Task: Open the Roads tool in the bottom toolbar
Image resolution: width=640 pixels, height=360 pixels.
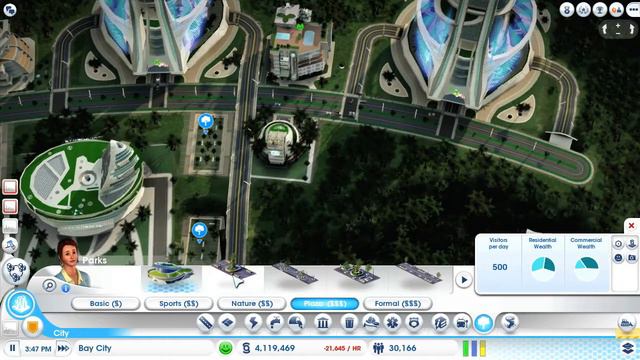Action: pyautogui.click(x=205, y=323)
